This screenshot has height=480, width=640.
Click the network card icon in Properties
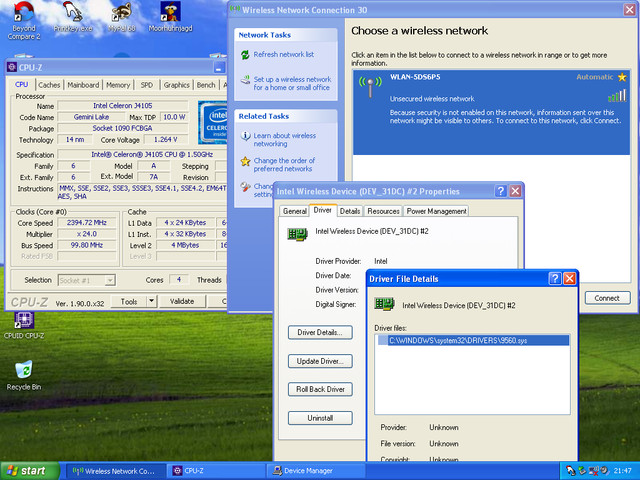[297, 234]
